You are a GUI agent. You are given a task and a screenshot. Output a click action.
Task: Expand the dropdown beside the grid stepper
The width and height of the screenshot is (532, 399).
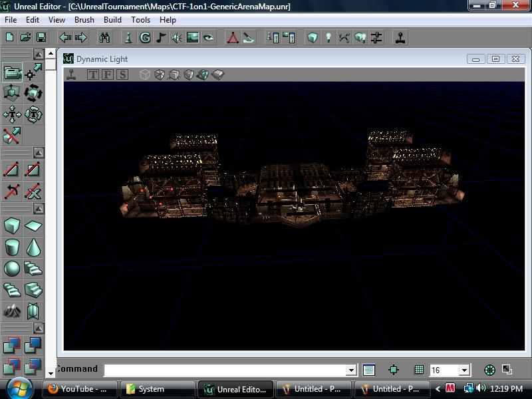click(x=465, y=370)
